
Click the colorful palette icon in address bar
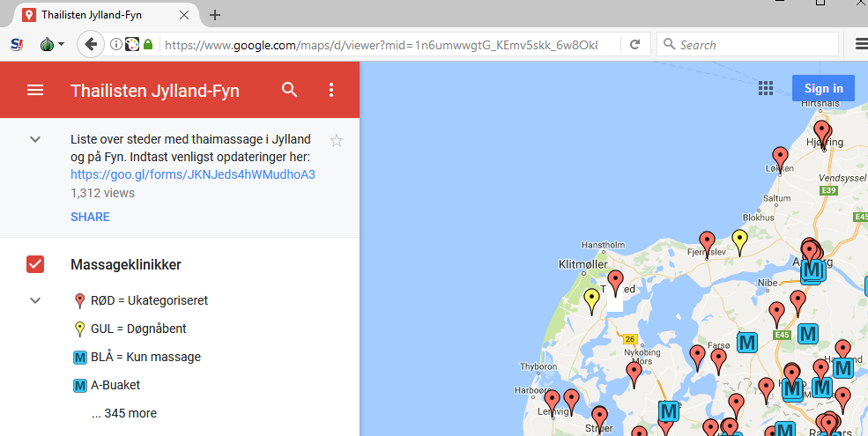coord(132,44)
